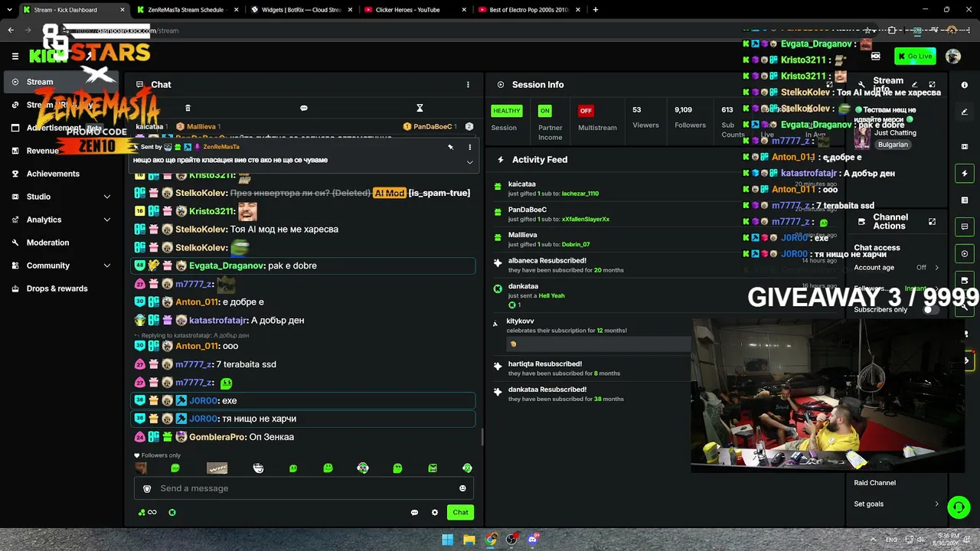980x551 pixels.
Task: Click the pencil edit icon in right rail
Action: 965,112
